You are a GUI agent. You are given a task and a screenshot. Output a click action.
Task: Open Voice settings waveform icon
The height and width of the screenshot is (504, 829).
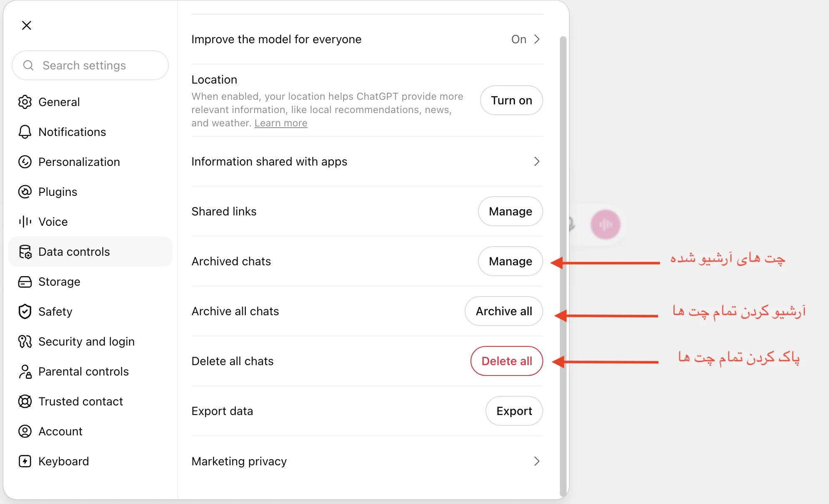point(25,222)
